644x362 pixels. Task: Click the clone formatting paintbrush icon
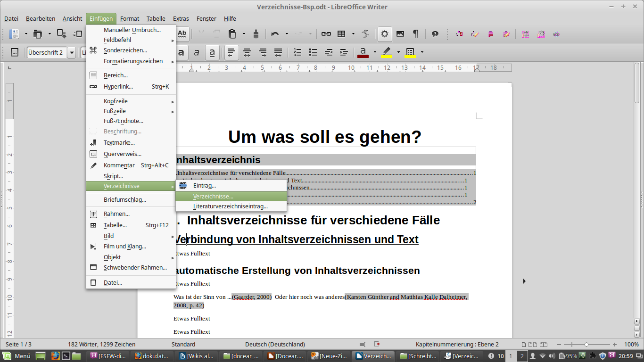(x=256, y=34)
